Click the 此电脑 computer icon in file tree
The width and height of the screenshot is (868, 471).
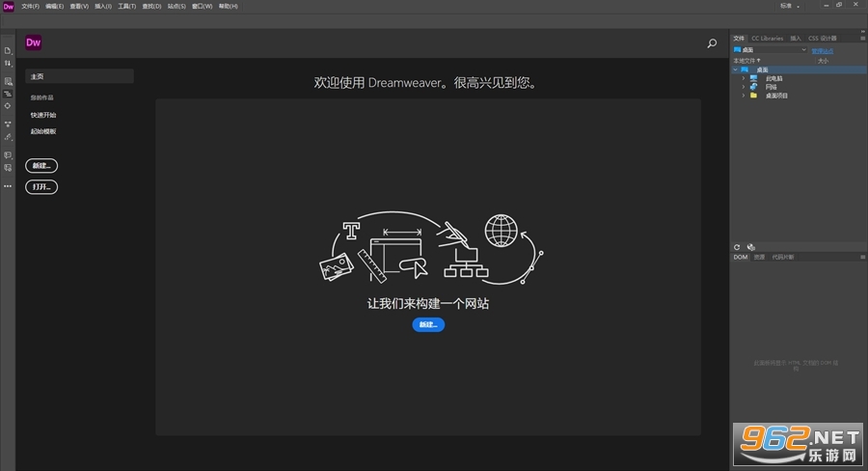(x=753, y=79)
